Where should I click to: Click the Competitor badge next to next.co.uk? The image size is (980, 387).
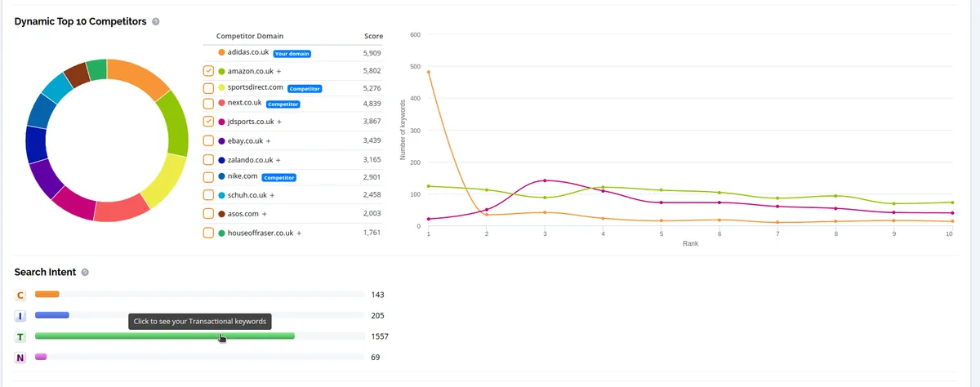pyautogui.click(x=283, y=105)
